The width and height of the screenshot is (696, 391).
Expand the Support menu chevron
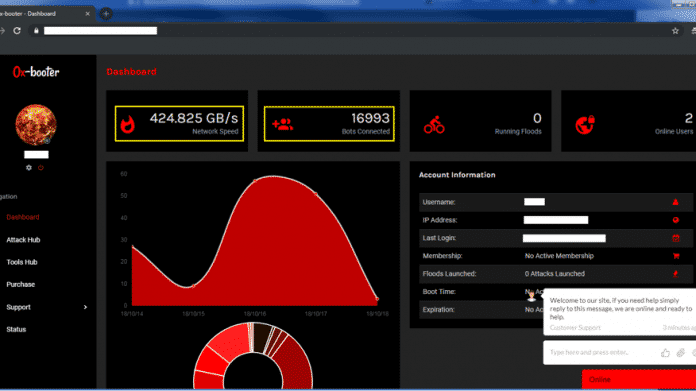pos(85,307)
